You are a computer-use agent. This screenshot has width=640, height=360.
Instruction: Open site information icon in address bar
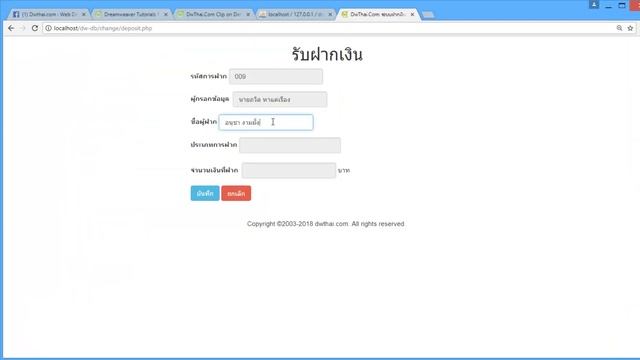pyautogui.click(x=48, y=28)
